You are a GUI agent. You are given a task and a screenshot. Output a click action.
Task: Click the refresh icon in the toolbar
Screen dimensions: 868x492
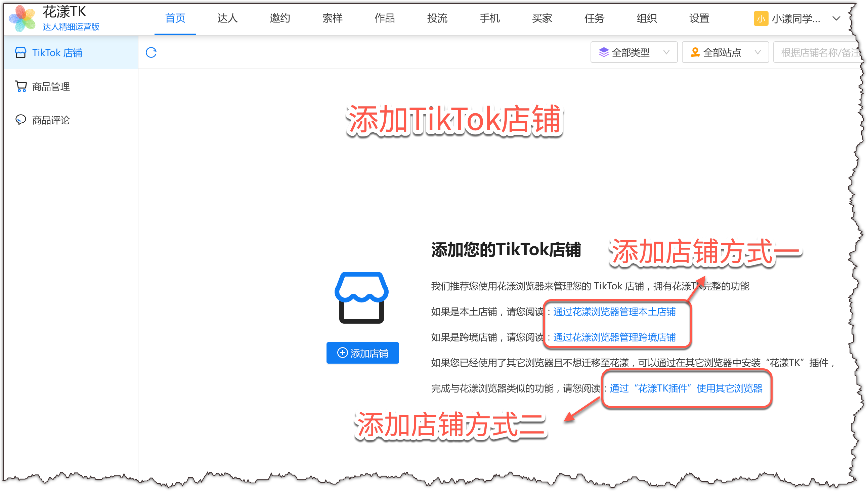coord(151,52)
